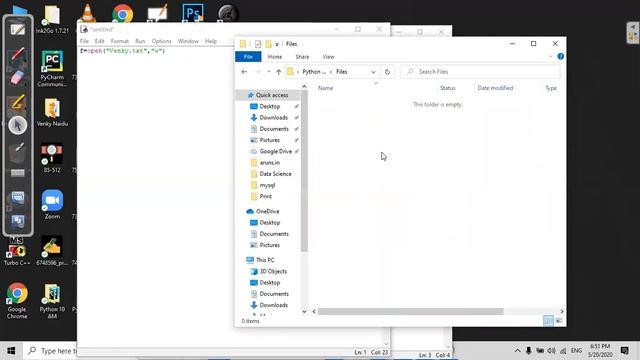
Task: Go back in File Explorer
Action: pyautogui.click(x=244, y=72)
